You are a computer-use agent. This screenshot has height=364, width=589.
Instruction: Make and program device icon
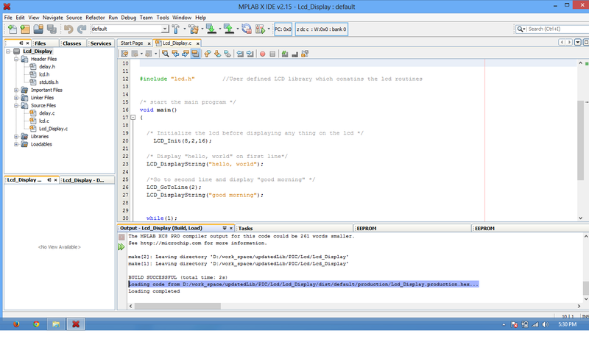click(x=211, y=29)
